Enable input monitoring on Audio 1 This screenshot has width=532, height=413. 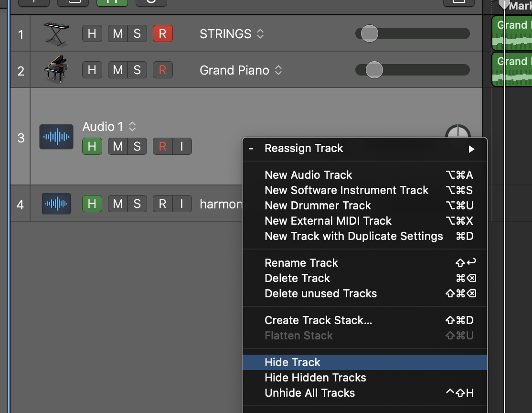(181, 146)
